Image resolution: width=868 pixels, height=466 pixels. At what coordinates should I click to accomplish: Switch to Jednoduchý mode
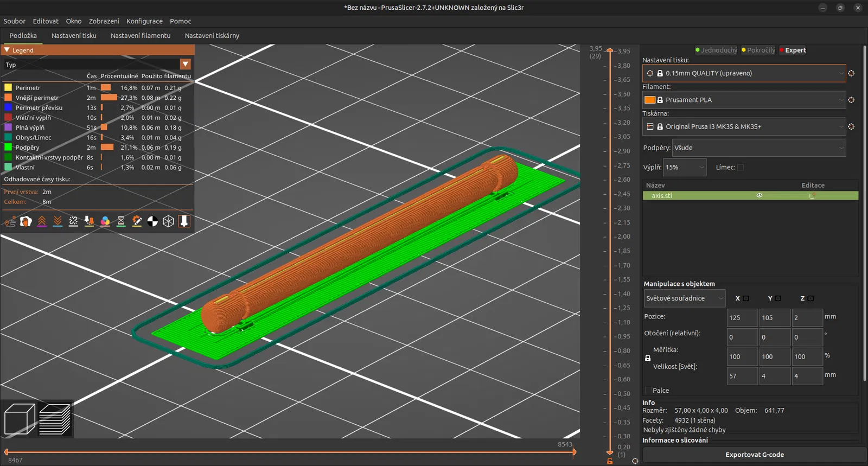pyautogui.click(x=716, y=50)
